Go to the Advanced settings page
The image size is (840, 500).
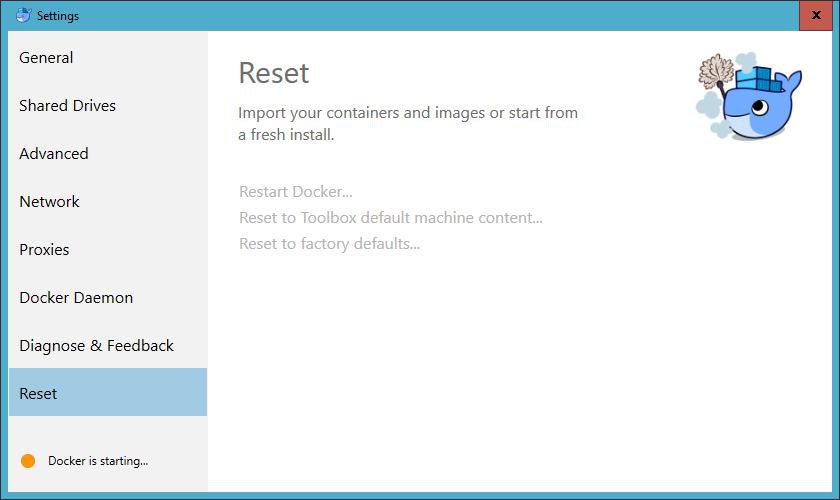tap(54, 154)
